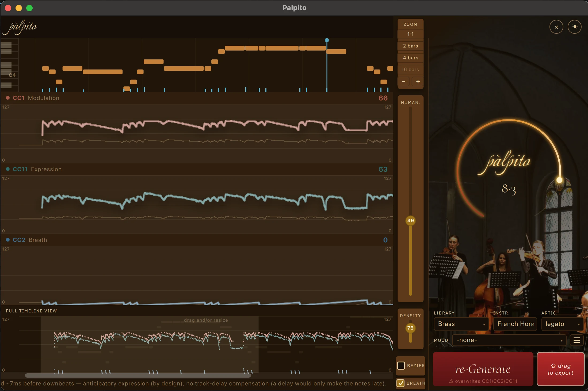Click the CC11 value 53

(383, 169)
